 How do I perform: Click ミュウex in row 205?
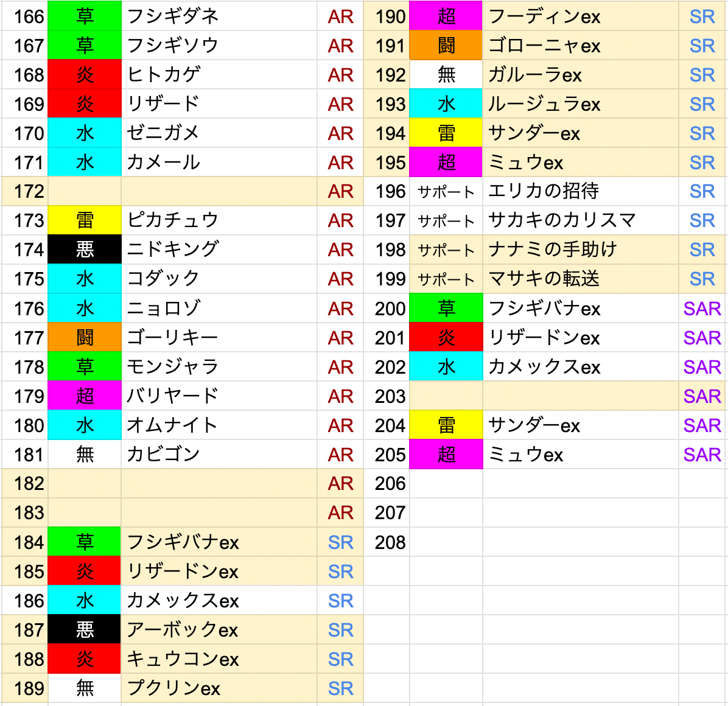[580, 455]
